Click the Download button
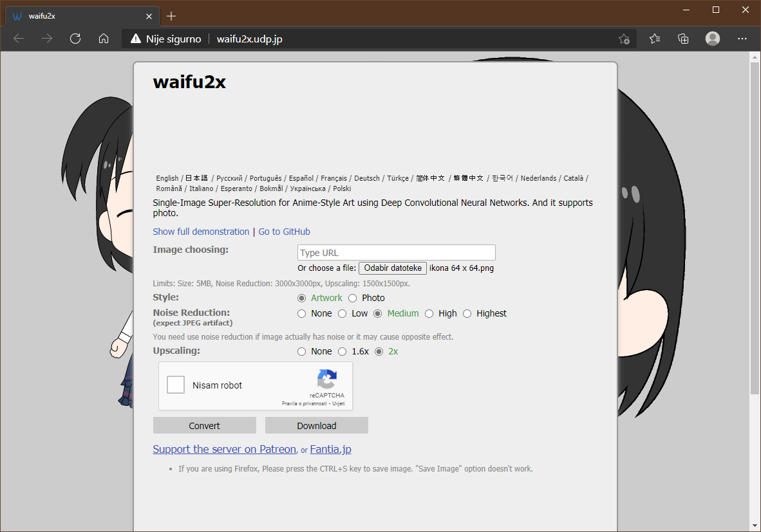The width and height of the screenshot is (761, 532). point(316,425)
